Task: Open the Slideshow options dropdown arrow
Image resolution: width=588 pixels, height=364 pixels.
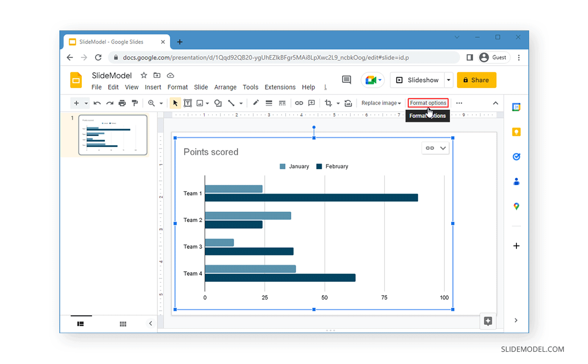Action: (448, 80)
